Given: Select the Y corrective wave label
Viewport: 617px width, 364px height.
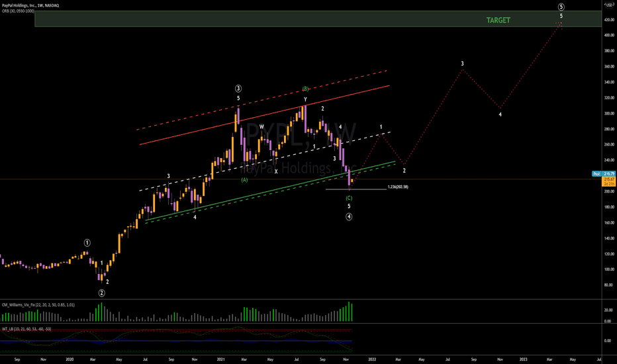Looking at the screenshot, I should 305,99.
